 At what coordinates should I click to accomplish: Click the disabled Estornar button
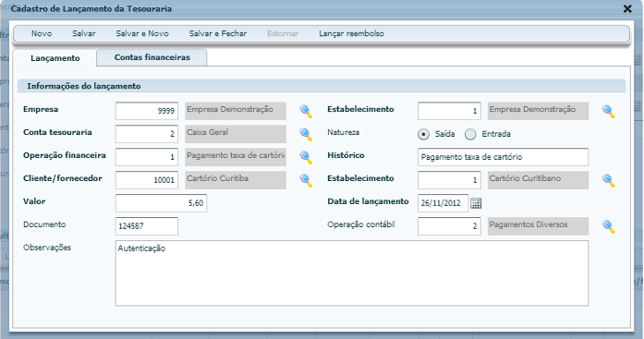pyautogui.click(x=283, y=33)
